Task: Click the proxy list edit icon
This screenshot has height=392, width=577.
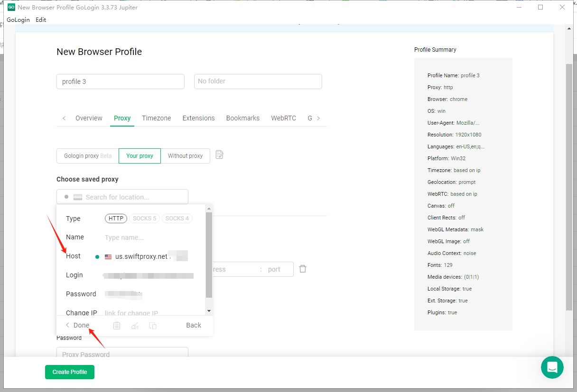Action: [x=219, y=155]
